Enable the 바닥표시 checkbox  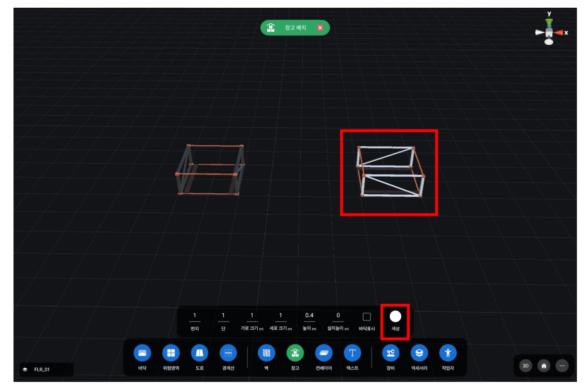coord(367,317)
